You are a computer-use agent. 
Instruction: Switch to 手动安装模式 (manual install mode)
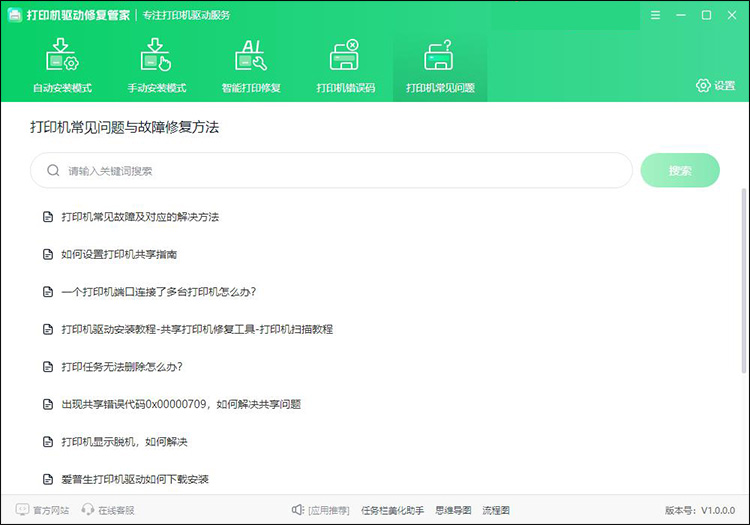click(157, 67)
